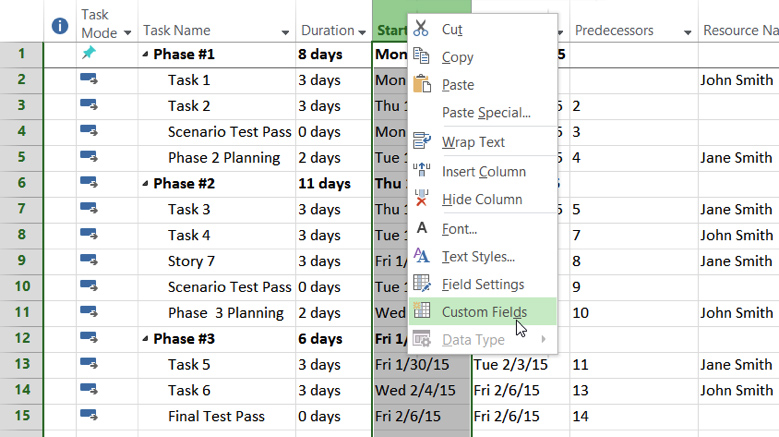
Task: Click the Hide Column icon
Action: (x=422, y=199)
